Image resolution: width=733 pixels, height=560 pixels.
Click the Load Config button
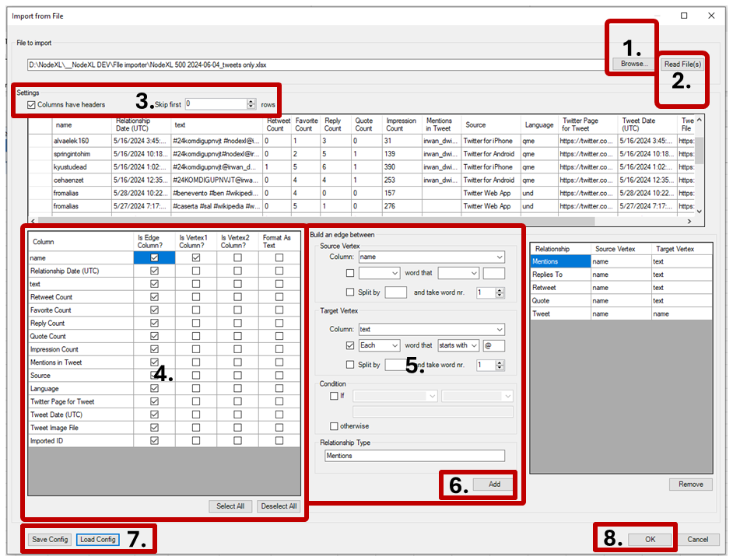point(97,540)
